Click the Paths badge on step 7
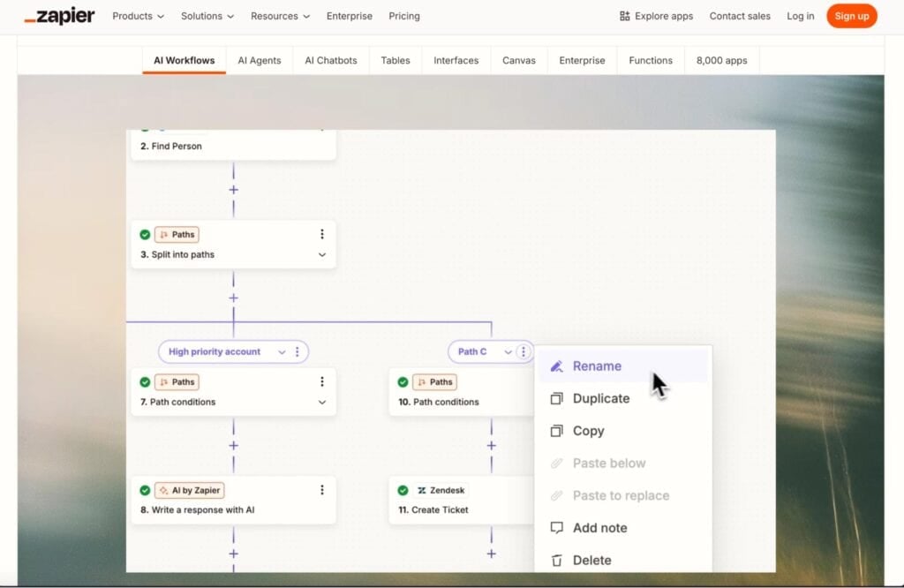The height and width of the screenshot is (588, 904). (177, 382)
